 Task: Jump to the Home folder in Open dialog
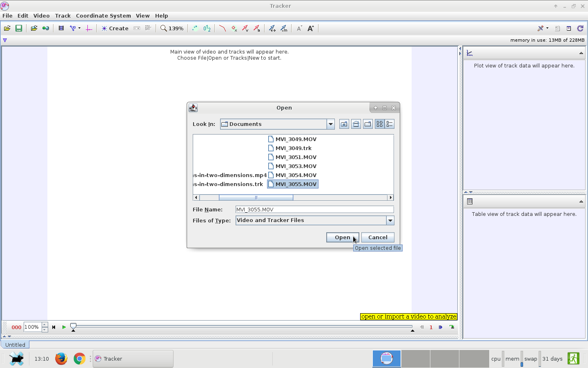point(356,124)
